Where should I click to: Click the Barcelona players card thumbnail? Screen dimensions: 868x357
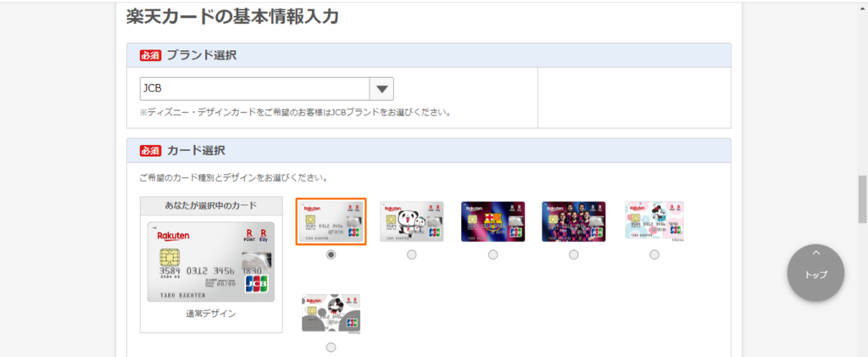point(574,221)
